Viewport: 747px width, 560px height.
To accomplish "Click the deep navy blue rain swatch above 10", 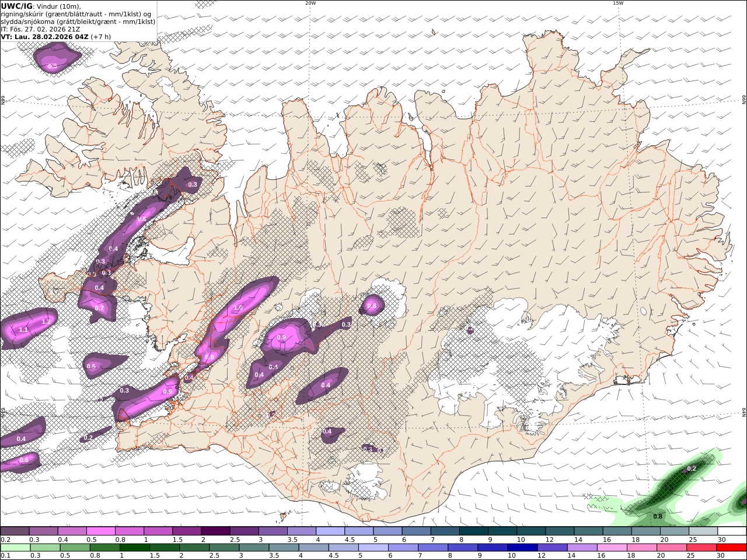I will (522, 548).
